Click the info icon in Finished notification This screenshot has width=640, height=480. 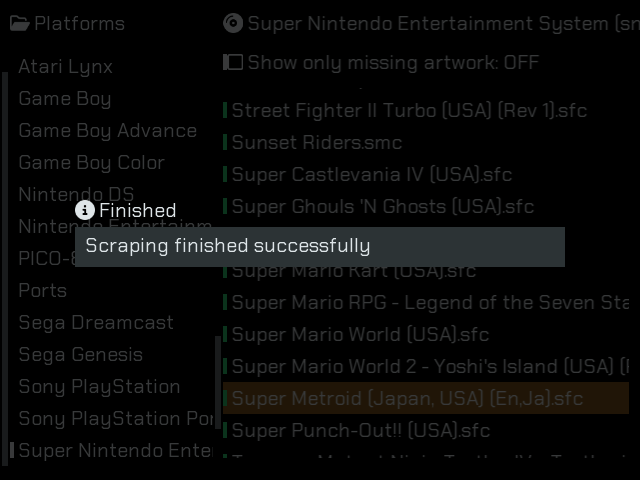[x=85, y=210]
